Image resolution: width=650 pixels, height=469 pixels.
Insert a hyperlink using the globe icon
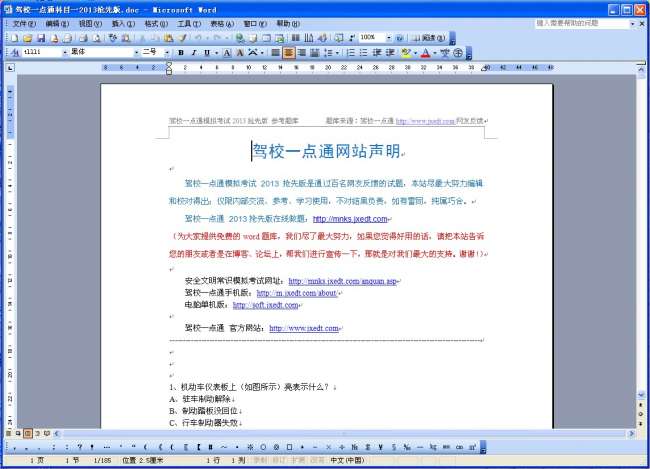pyautogui.click(x=239, y=38)
